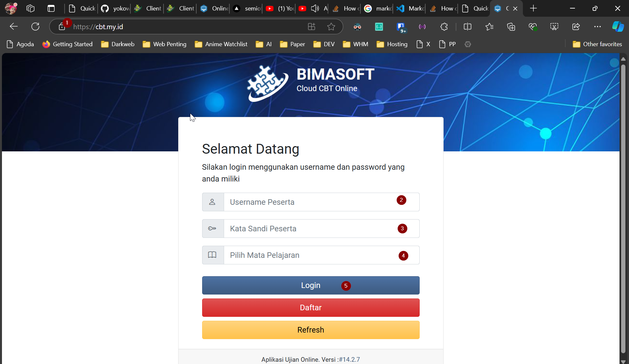
Task: Open the Anime Watchlist bookmarks folder
Action: (x=221, y=44)
